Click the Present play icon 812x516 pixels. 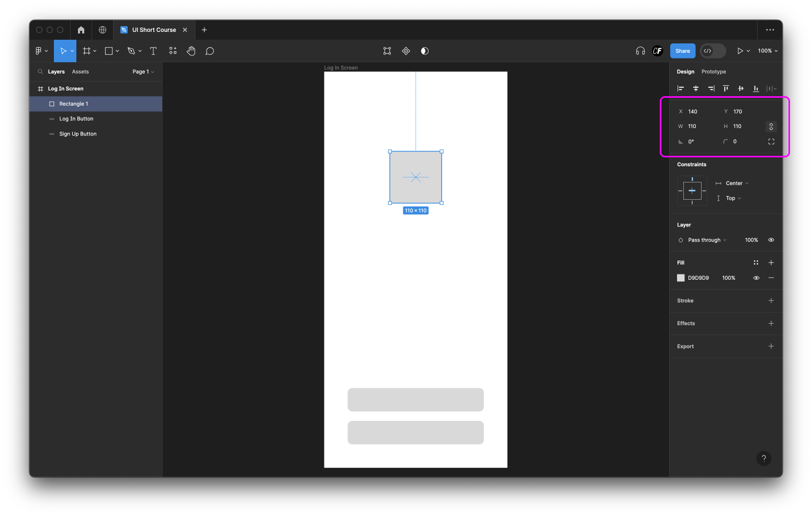(740, 51)
